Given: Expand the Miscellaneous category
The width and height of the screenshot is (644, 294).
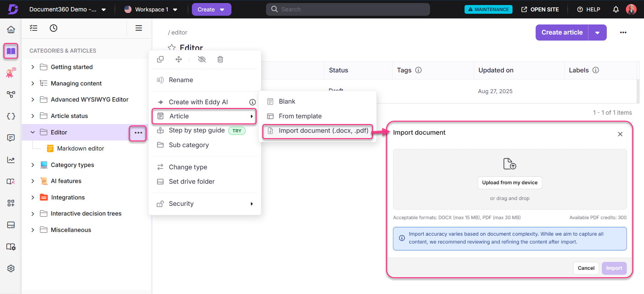Looking at the screenshot, I should (33, 230).
